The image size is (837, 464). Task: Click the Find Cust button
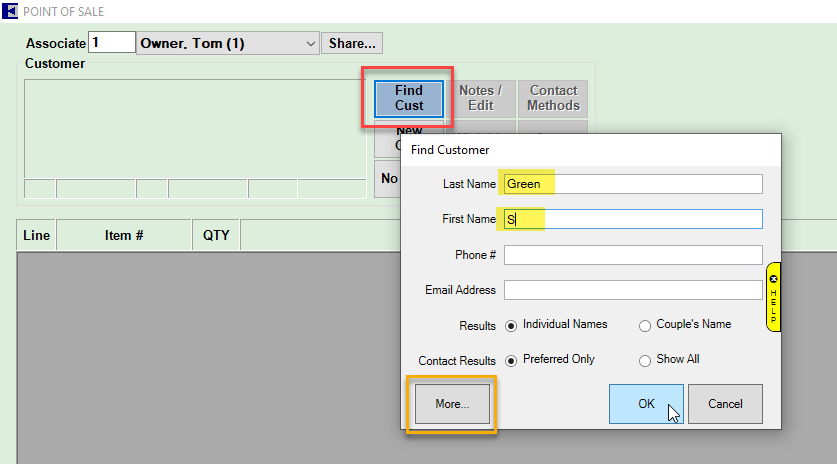coord(408,98)
